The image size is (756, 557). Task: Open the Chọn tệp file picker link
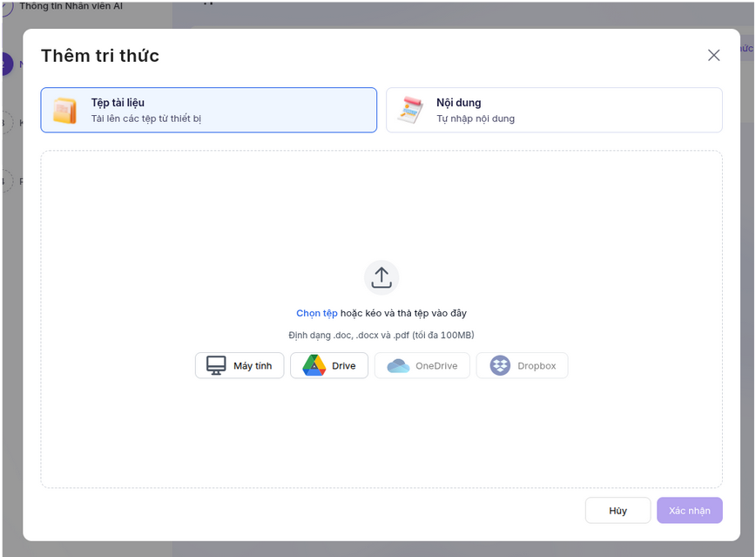316,313
